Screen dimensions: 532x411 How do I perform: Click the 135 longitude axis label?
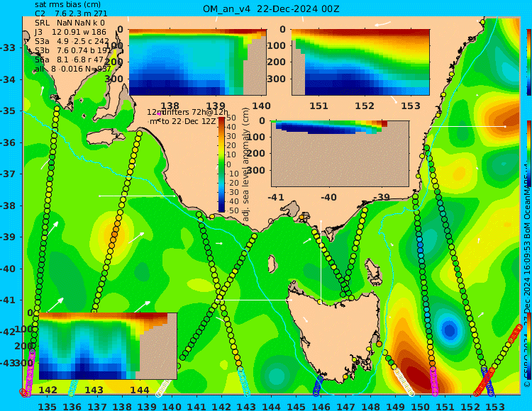pos(47,406)
